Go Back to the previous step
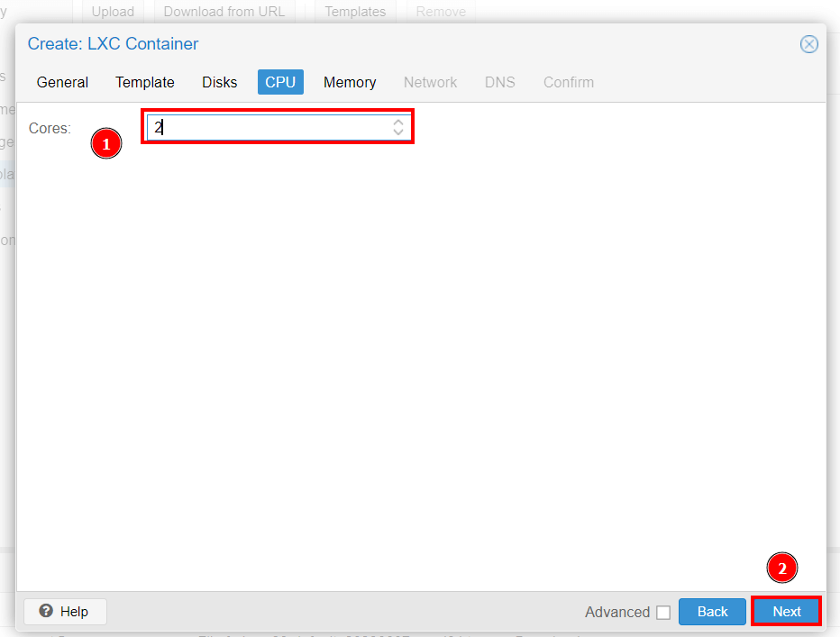Viewport: 840px width, 637px height. point(712,612)
